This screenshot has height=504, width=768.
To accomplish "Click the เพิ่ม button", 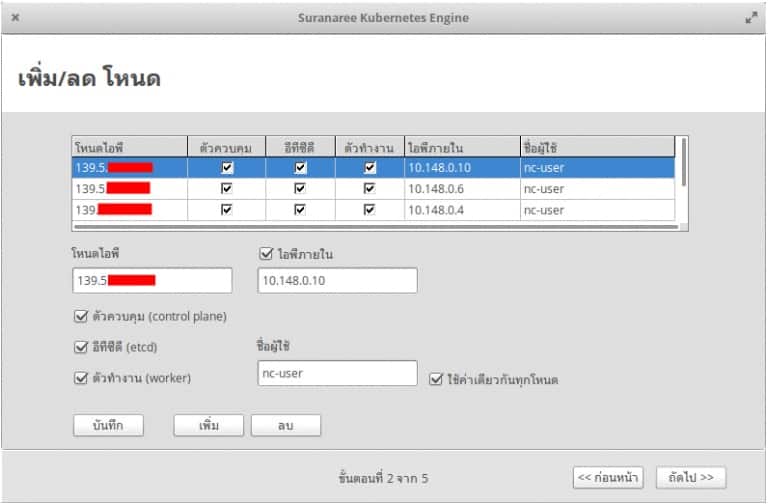I will pyautogui.click(x=209, y=425).
